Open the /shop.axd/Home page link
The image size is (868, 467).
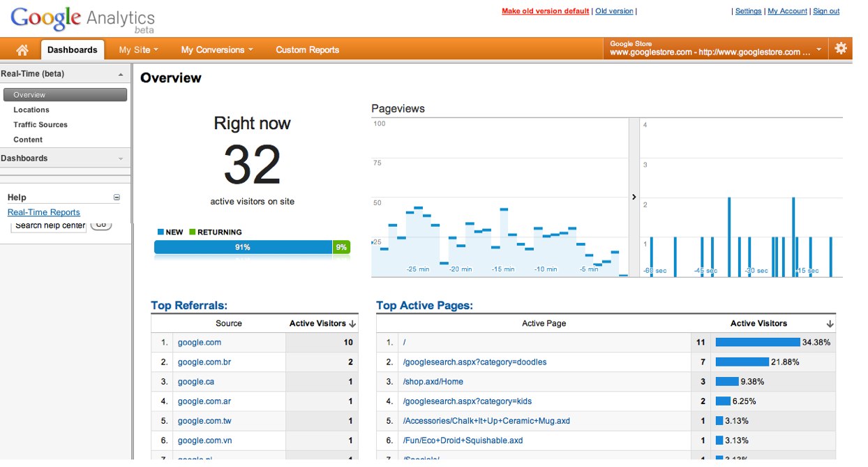tap(433, 381)
